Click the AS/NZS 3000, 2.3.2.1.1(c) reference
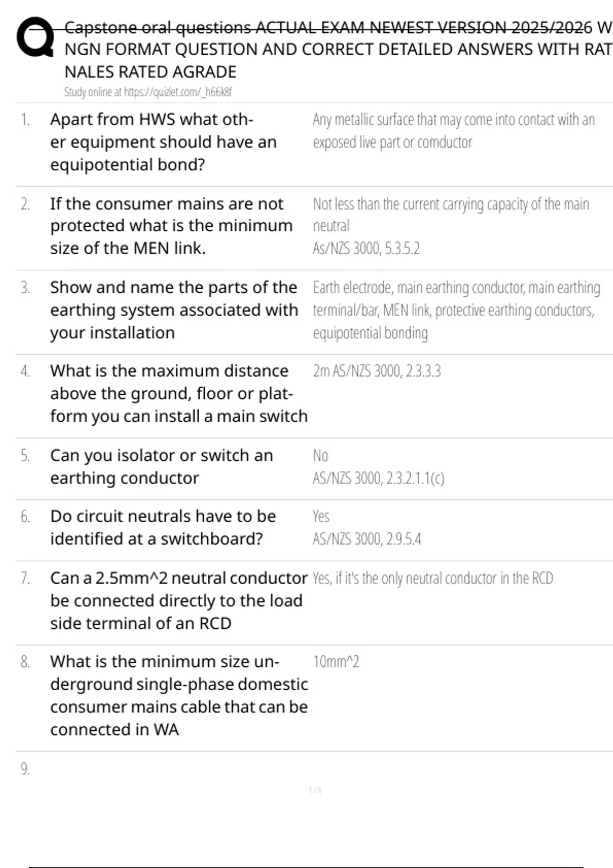Viewport: 613px width, 868px height. [x=379, y=478]
